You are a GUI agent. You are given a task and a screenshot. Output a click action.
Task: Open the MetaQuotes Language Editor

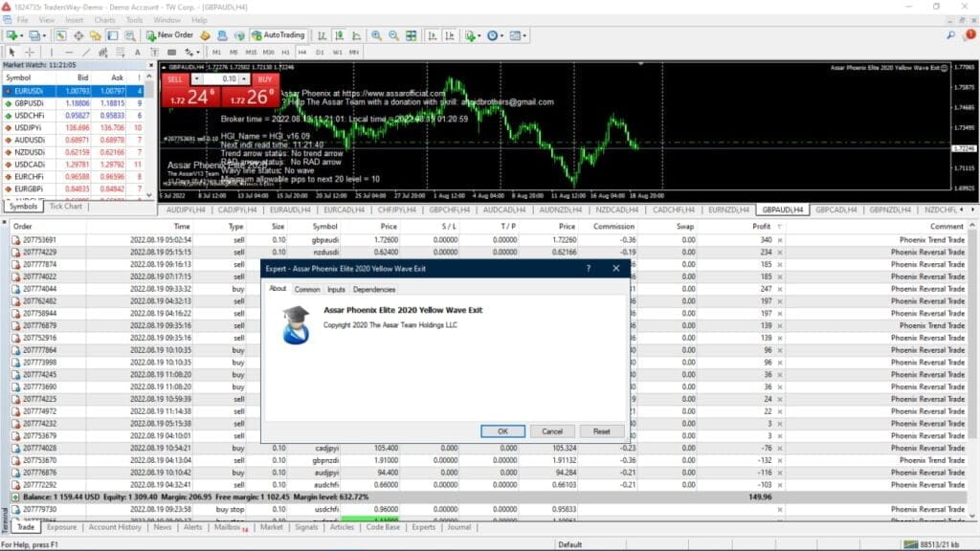point(205,34)
